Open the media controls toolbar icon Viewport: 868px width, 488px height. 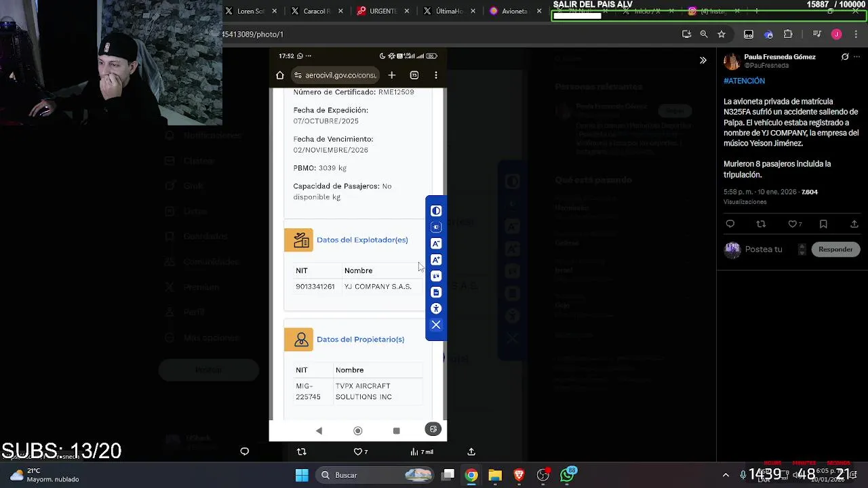tap(817, 34)
